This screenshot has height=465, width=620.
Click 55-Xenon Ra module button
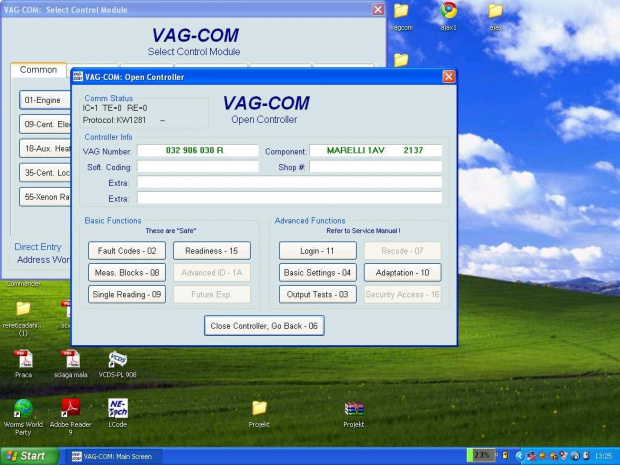[45, 197]
